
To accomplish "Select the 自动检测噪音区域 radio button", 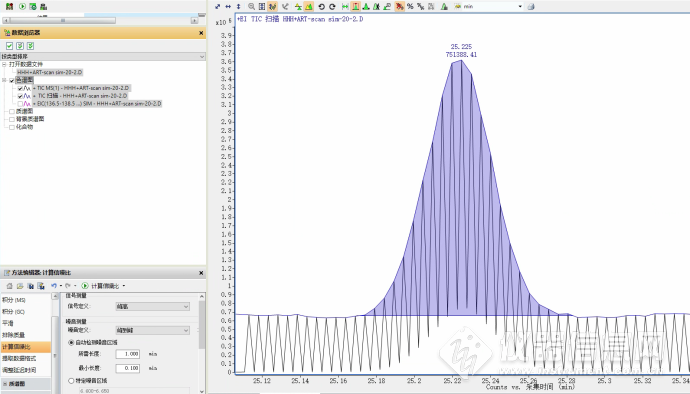I will click(x=71, y=342).
